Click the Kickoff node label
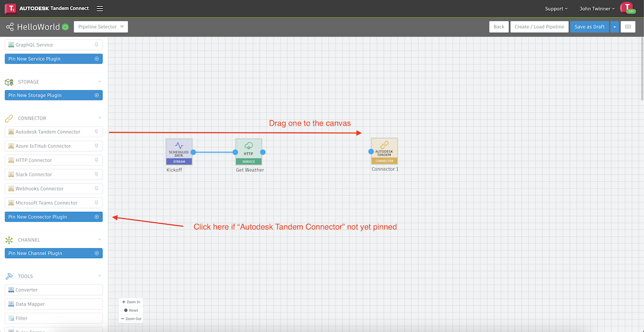 (174, 170)
